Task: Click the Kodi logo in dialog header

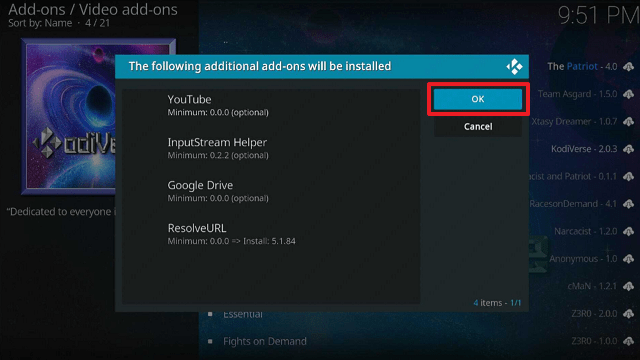Action: pyautogui.click(x=514, y=67)
